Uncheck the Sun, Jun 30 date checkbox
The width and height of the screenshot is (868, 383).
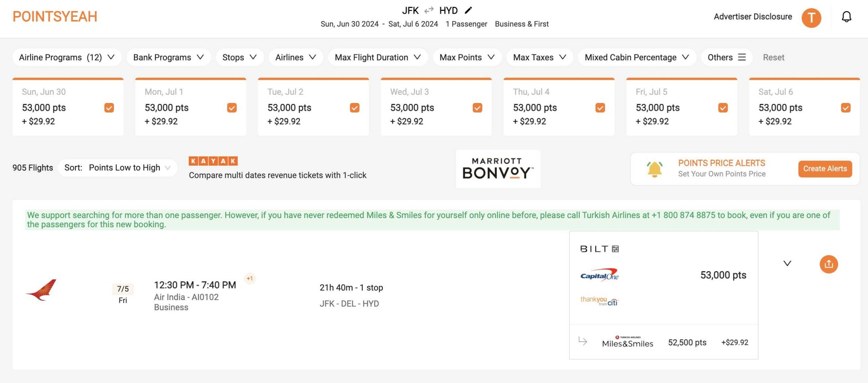pyautogui.click(x=109, y=108)
